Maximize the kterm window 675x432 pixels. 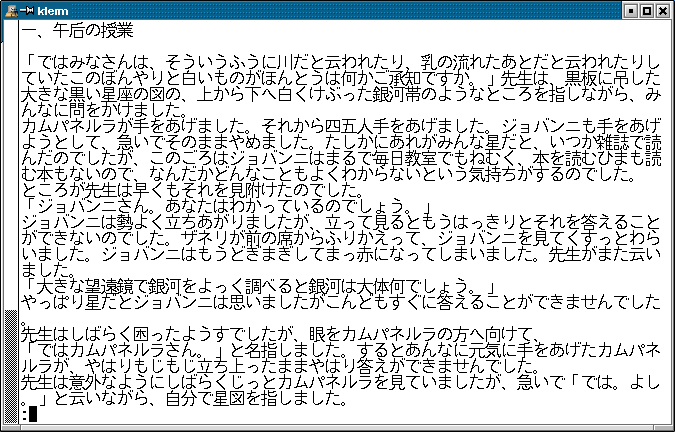[x=647, y=11]
